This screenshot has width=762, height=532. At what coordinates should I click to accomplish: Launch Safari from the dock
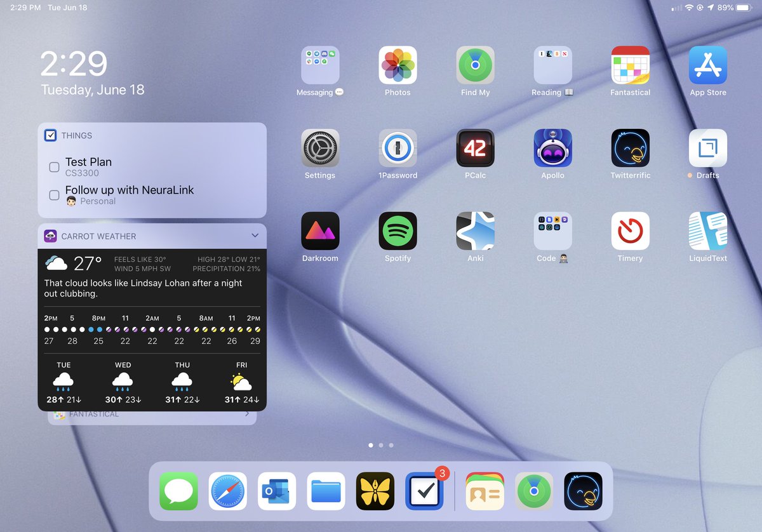(227, 491)
